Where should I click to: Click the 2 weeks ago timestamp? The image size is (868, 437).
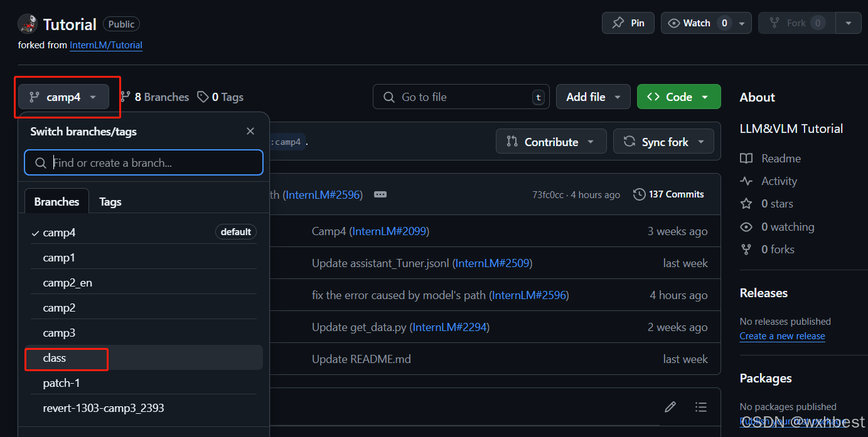pyautogui.click(x=678, y=327)
